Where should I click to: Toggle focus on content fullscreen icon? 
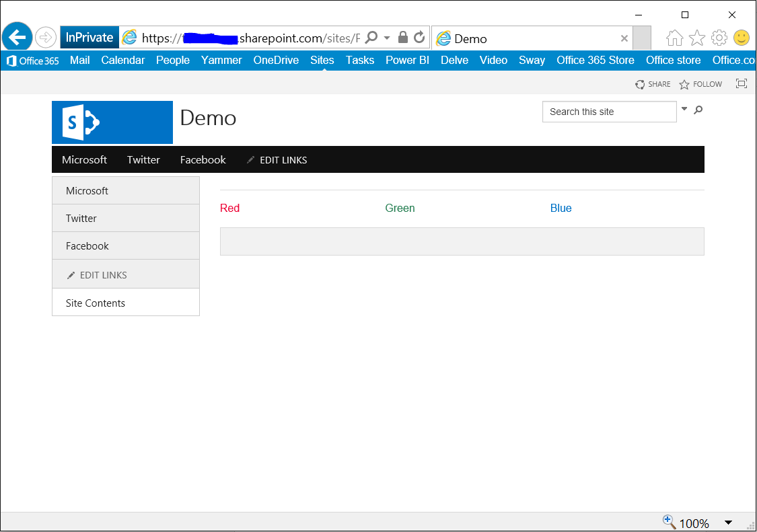tap(741, 83)
